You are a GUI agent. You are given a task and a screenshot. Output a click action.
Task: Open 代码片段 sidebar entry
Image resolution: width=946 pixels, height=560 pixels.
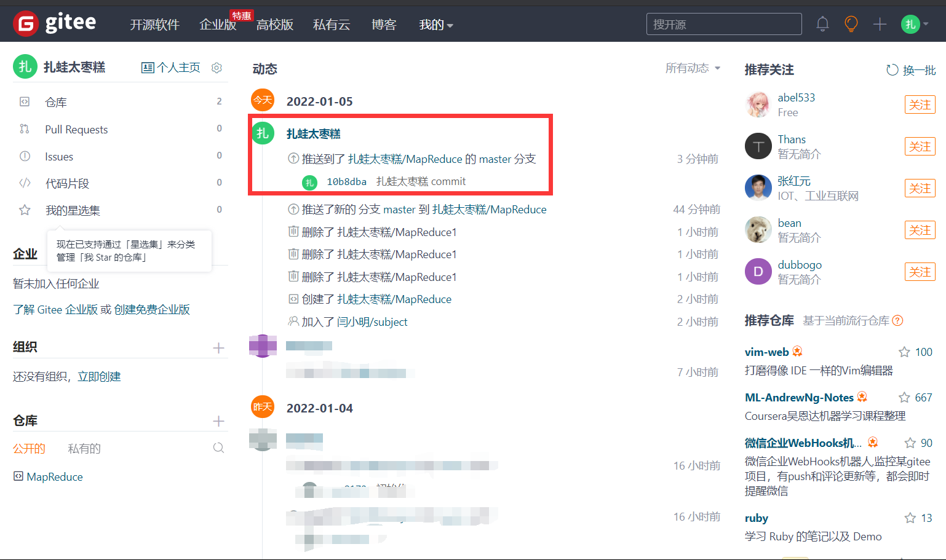(67, 183)
